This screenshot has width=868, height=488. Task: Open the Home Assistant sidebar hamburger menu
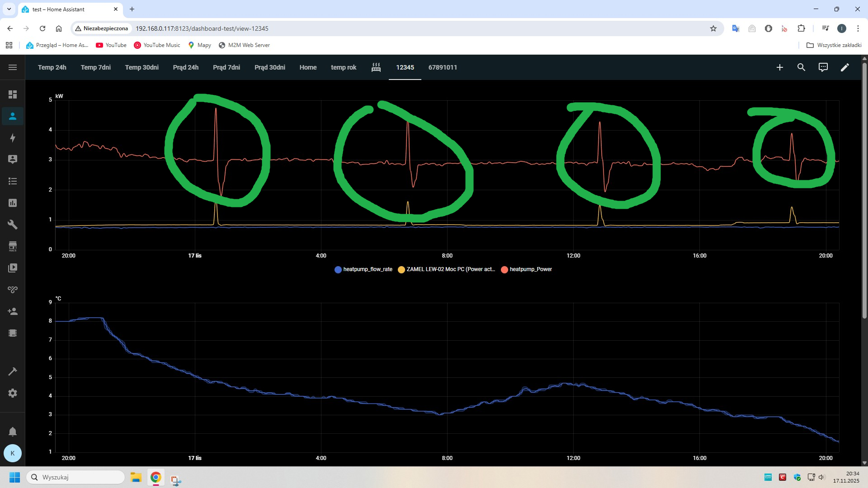pos(13,67)
